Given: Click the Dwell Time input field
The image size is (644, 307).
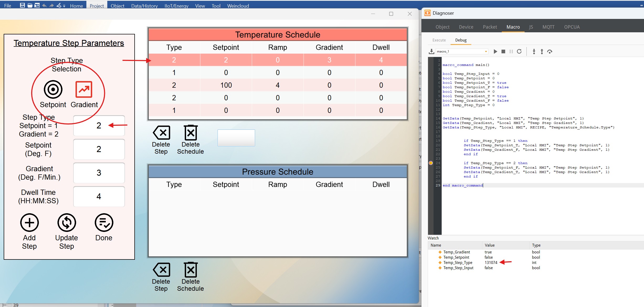Looking at the screenshot, I should click(99, 196).
